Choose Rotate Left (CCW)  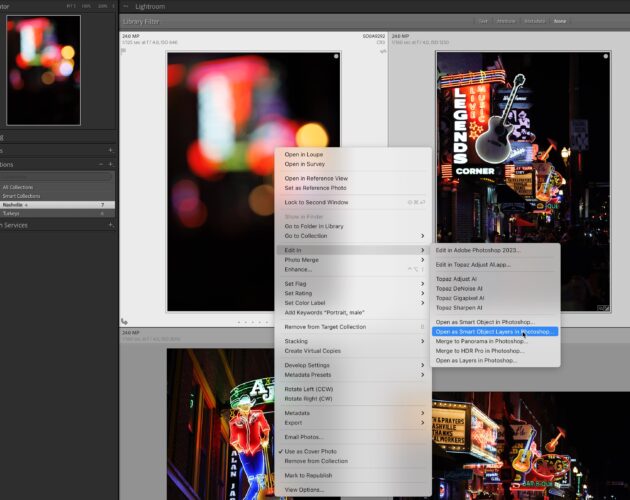[309, 389]
